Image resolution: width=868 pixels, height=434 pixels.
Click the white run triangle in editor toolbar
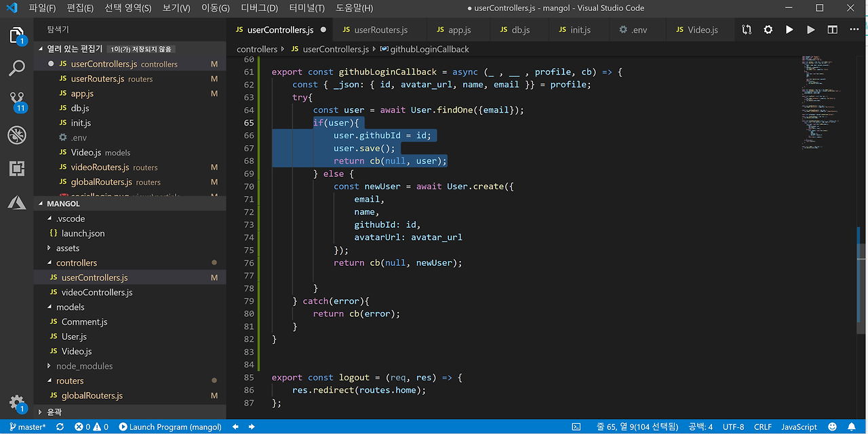tap(789, 30)
